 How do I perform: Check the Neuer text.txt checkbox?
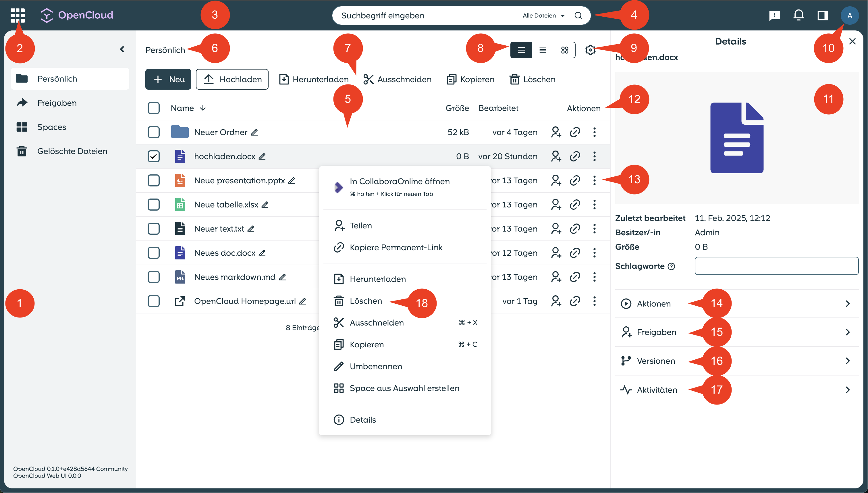[x=154, y=229]
